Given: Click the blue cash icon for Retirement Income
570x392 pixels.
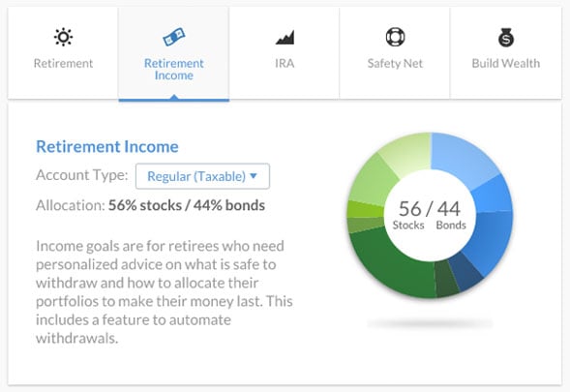Looking at the screenshot, I should 174,37.
